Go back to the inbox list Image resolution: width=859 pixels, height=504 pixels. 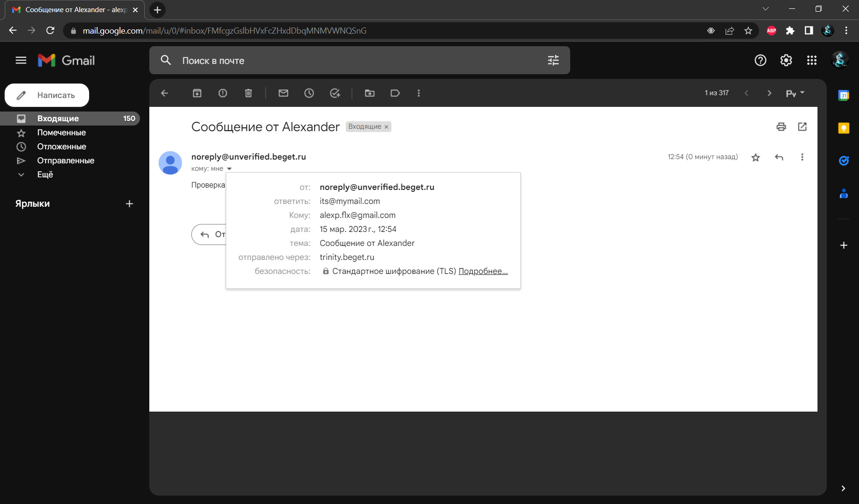pyautogui.click(x=165, y=93)
